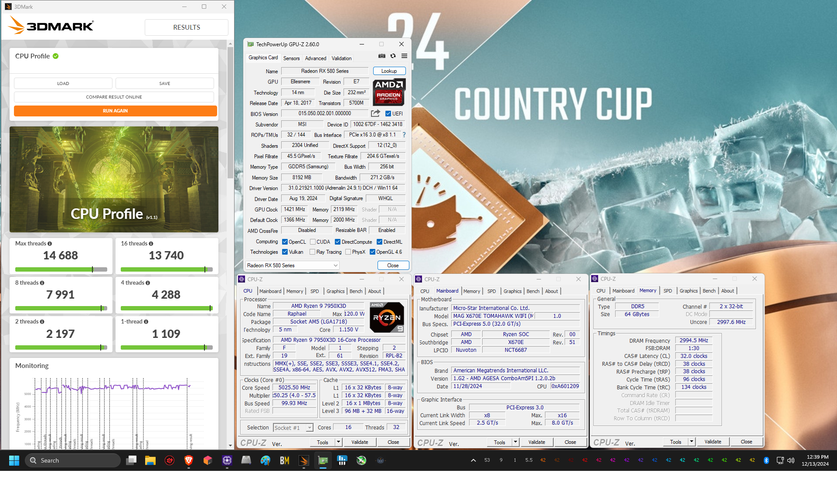This screenshot has width=837, height=504.
Task: Open File Explorer from the taskbar
Action: pyautogui.click(x=150, y=460)
